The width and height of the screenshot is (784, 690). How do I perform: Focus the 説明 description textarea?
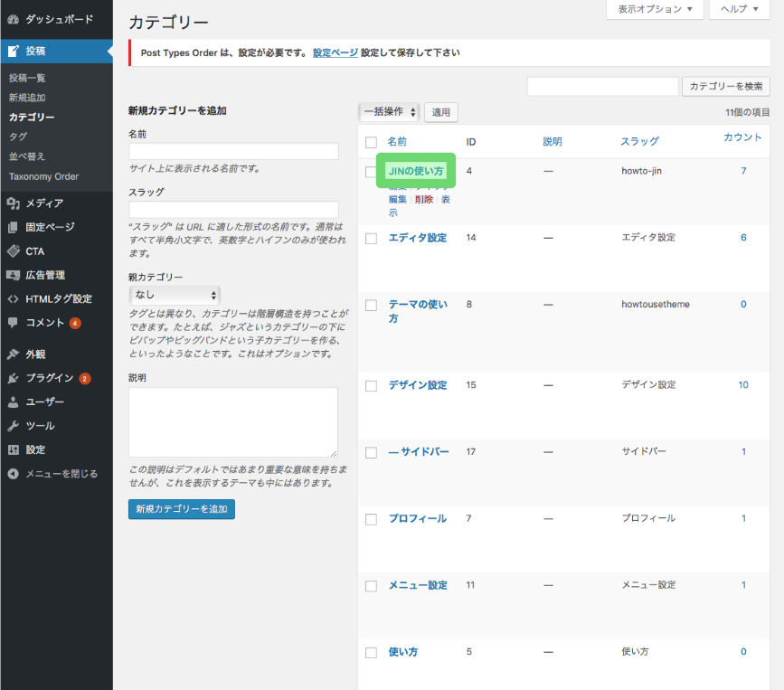click(233, 422)
